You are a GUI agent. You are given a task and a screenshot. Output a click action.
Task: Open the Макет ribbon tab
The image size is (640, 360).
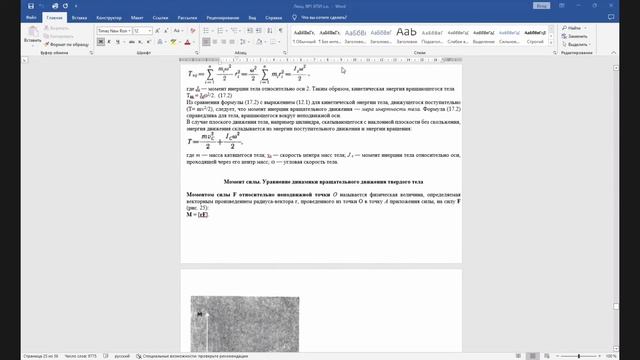(137, 18)
